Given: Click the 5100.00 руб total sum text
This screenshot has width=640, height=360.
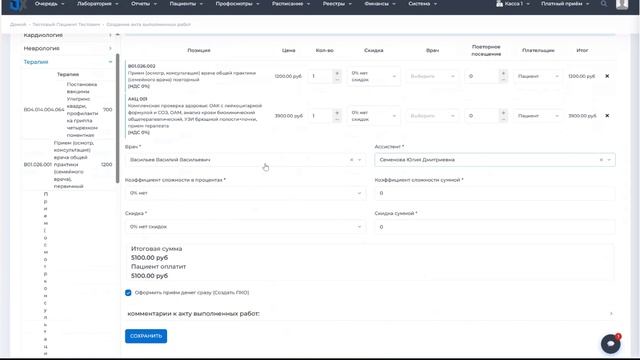Looking at the screenshot, I should 149,258.
